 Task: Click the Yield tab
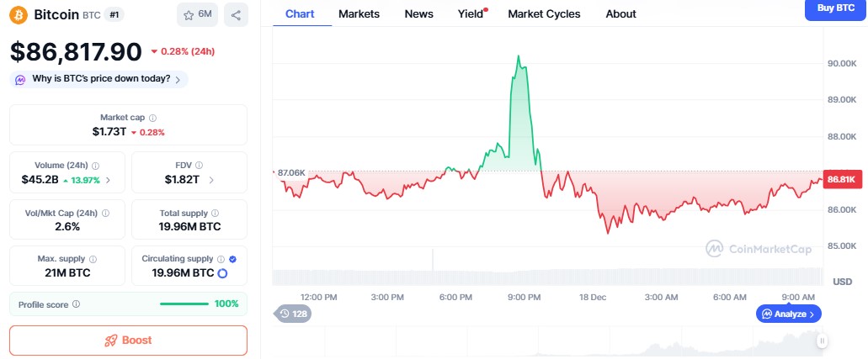coord(471,13)
